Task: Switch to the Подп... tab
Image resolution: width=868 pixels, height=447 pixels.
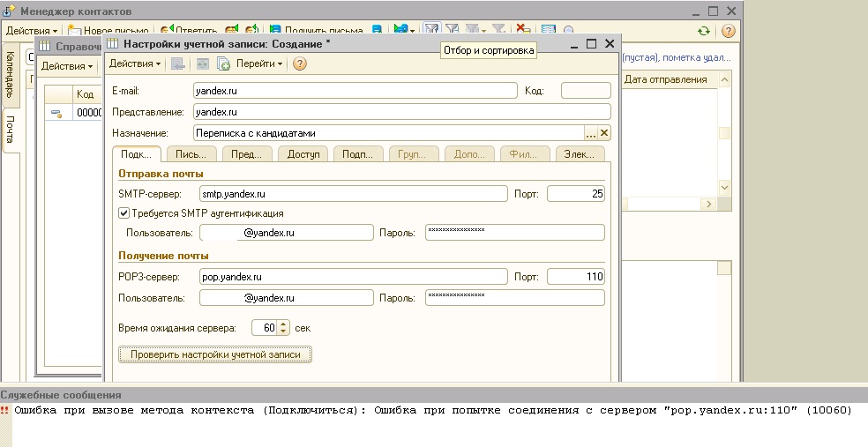Action: pyautogui.click(x=357, y=154)
